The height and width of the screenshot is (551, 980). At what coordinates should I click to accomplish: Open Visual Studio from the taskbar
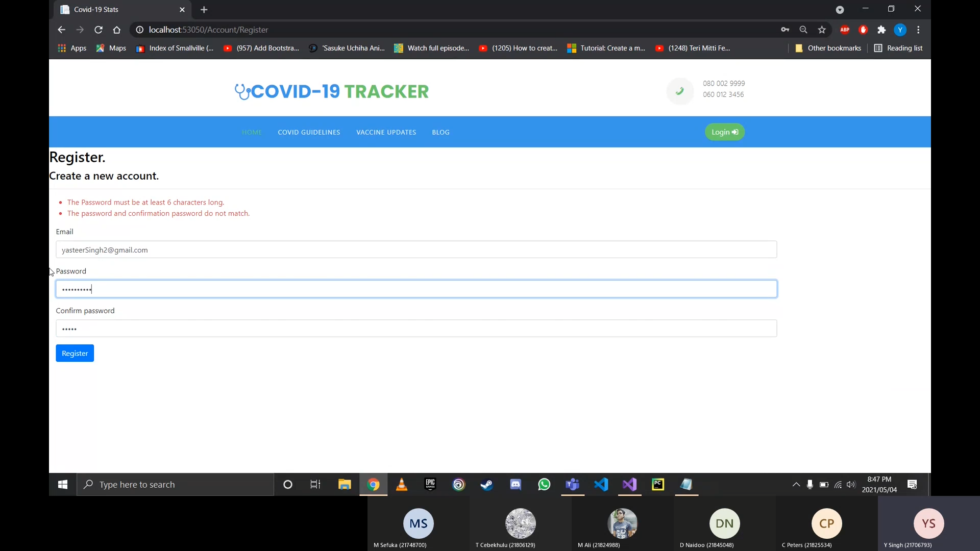click(x=629, y=485)
